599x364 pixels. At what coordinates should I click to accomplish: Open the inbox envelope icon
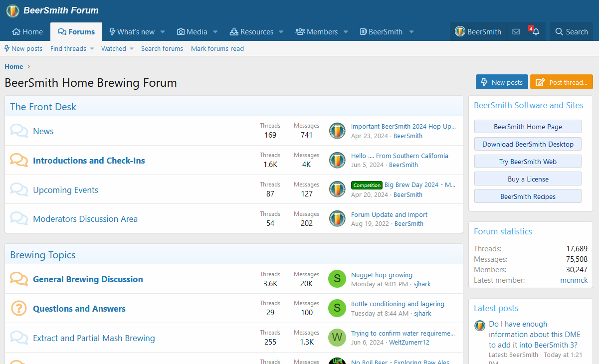(516, 32)
